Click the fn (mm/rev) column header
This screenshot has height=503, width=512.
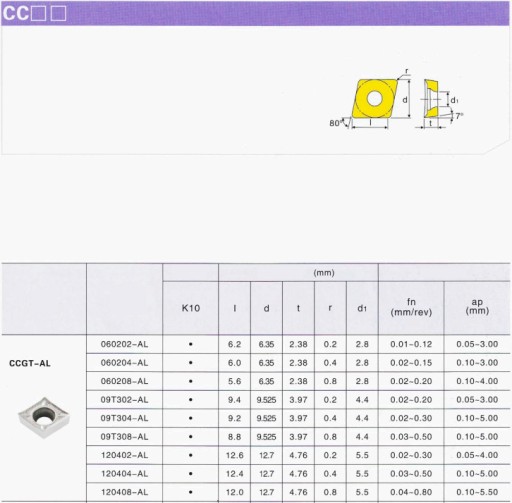[x=411, y=308]
